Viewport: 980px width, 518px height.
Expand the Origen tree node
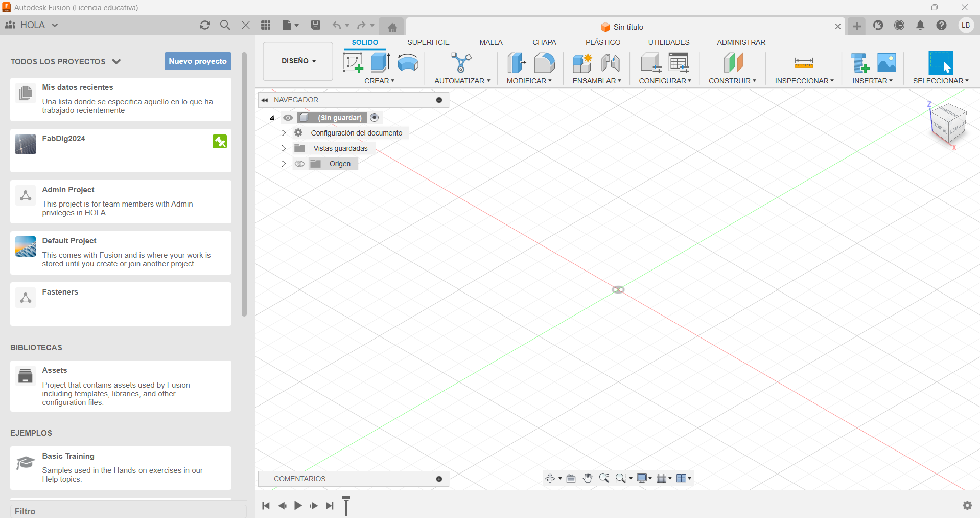(283, 164)
